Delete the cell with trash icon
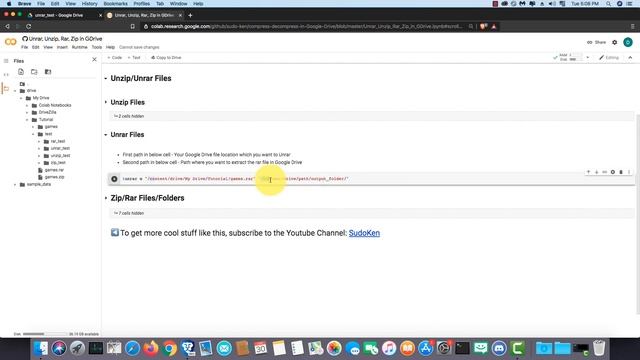This screenshot has height=360, width=640. tap(621, 172)
